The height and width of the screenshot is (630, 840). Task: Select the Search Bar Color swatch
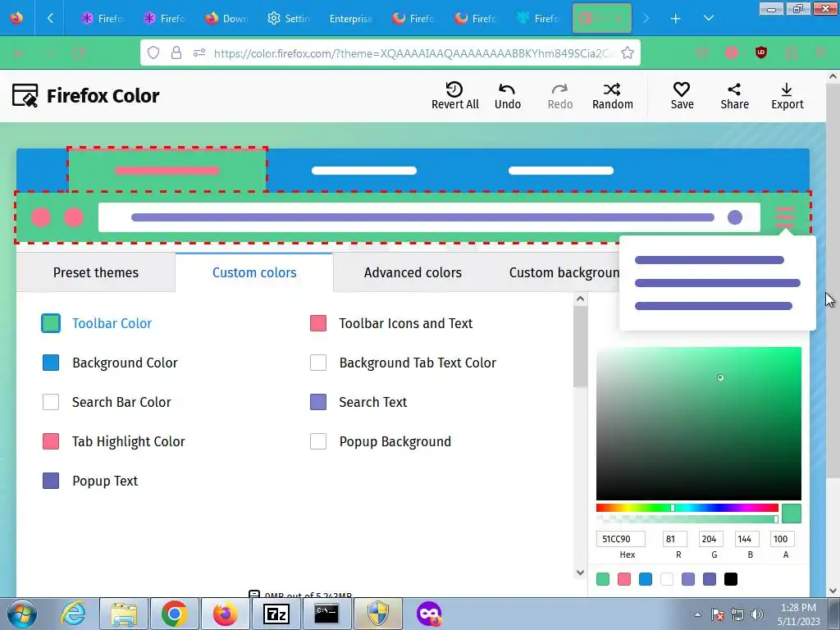[51, 402]
